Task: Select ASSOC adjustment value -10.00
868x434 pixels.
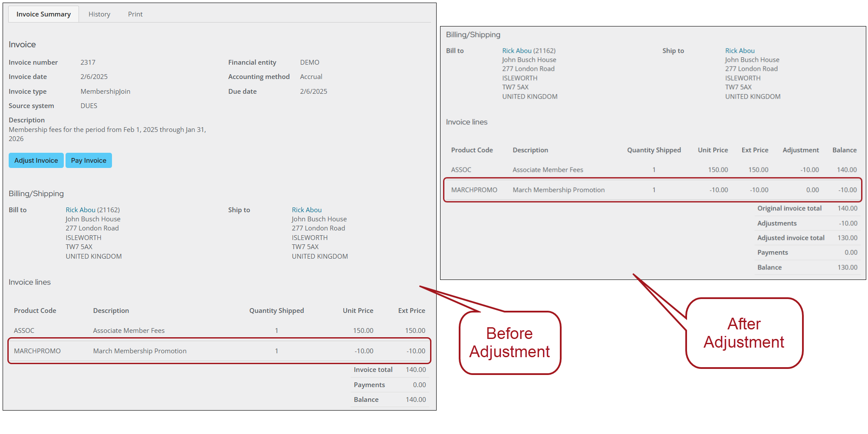Action: tap(809, 170)
